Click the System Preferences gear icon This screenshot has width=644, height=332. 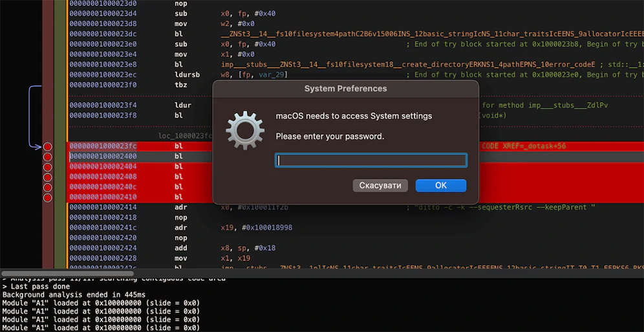[x=244, y=131]
